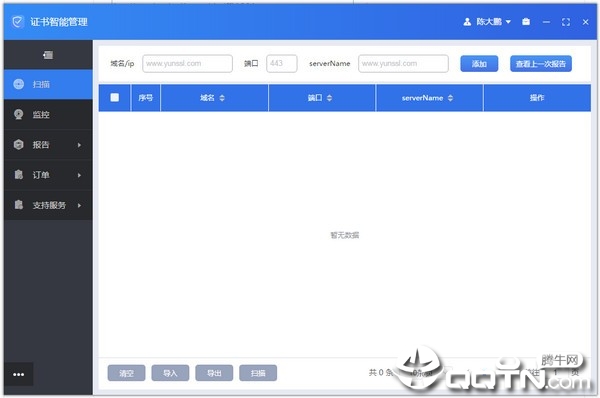Sort by serverName column
This screenshot has height=398, width=600.
450,98
